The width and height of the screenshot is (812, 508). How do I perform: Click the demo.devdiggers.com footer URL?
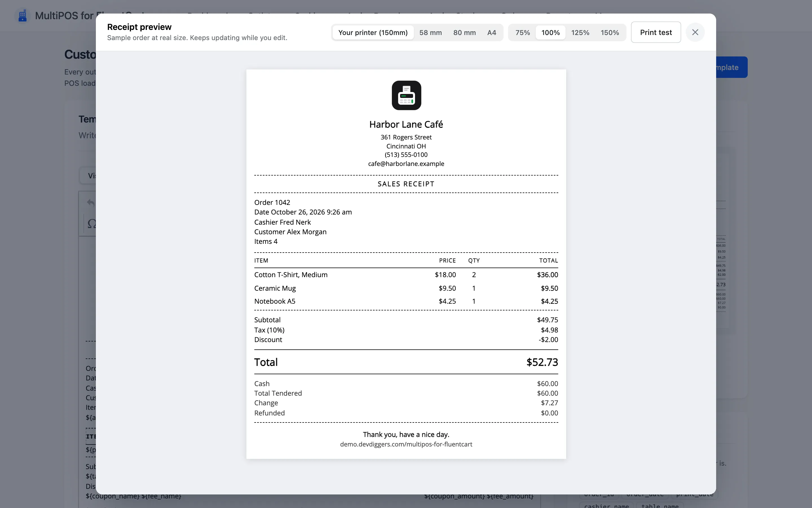(x=406, y=444)
